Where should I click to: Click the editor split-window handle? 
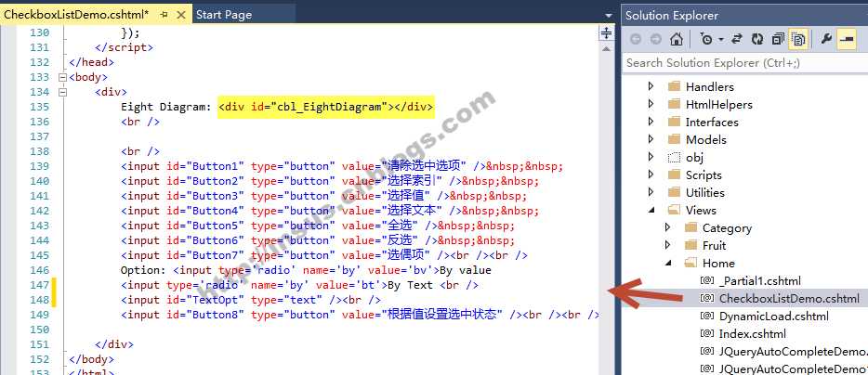pos(606,33)
